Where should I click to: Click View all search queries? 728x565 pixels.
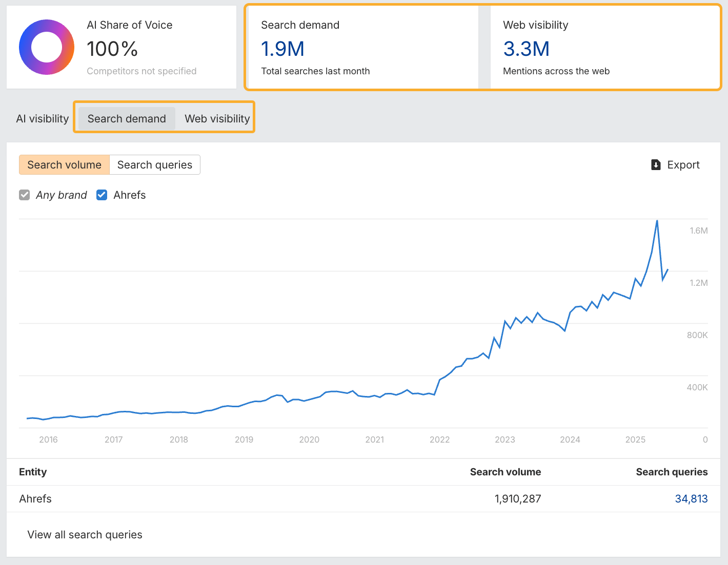(x=85, y=535)
